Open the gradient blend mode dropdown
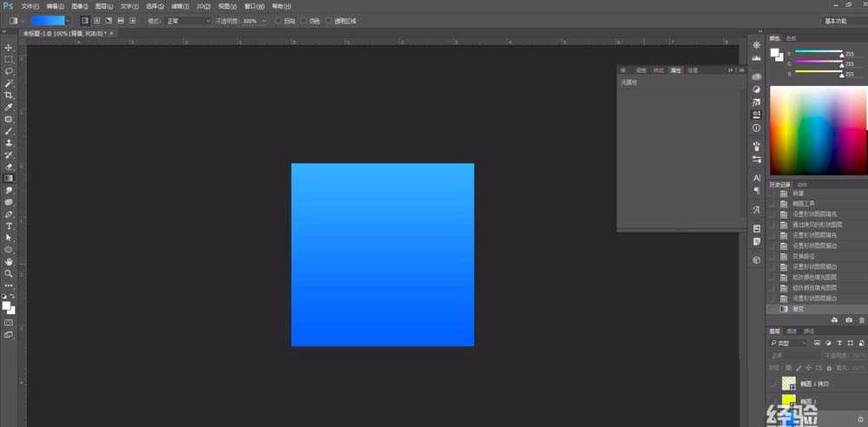 (188, 20)
